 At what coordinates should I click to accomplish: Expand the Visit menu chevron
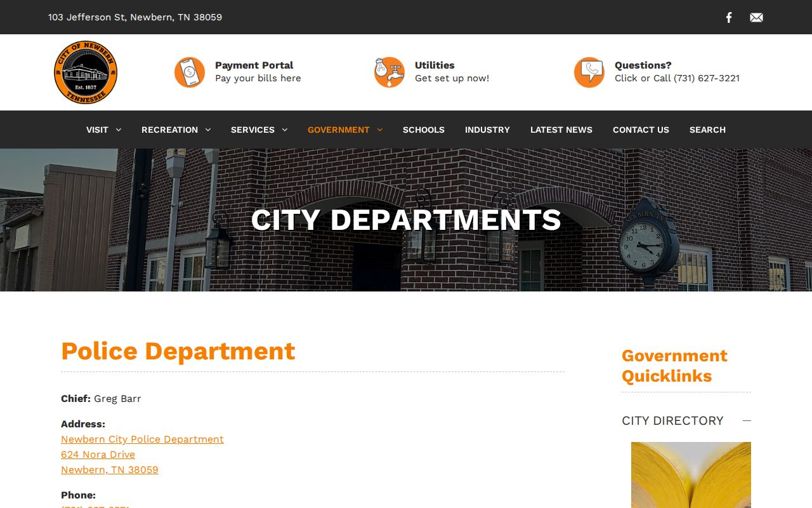[x=119, y=130]
